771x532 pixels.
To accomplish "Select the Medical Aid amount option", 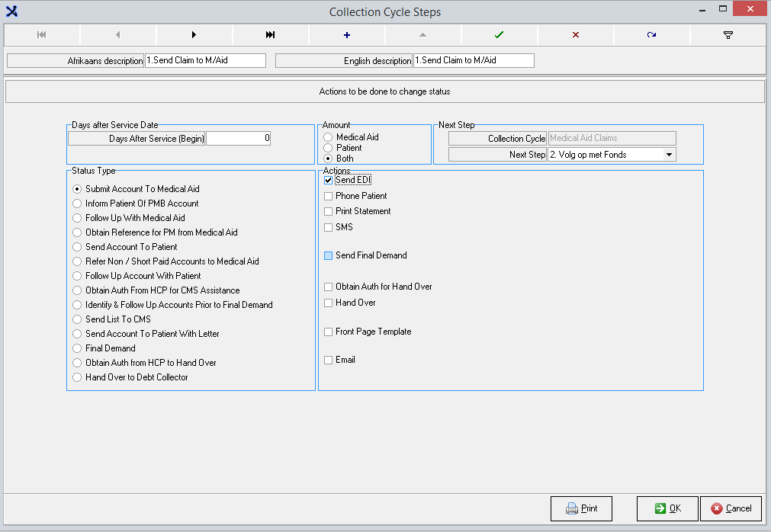I will [329, 137].
